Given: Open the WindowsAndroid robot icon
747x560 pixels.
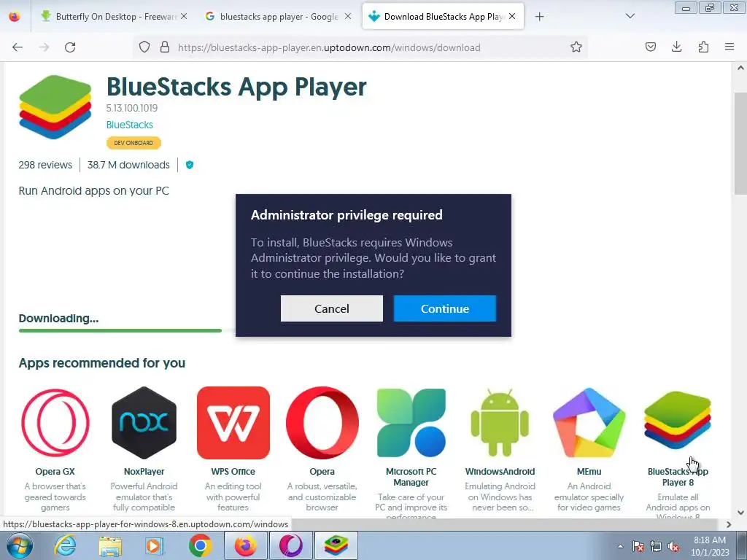Looking at the screenshot, I should point(500,423).
